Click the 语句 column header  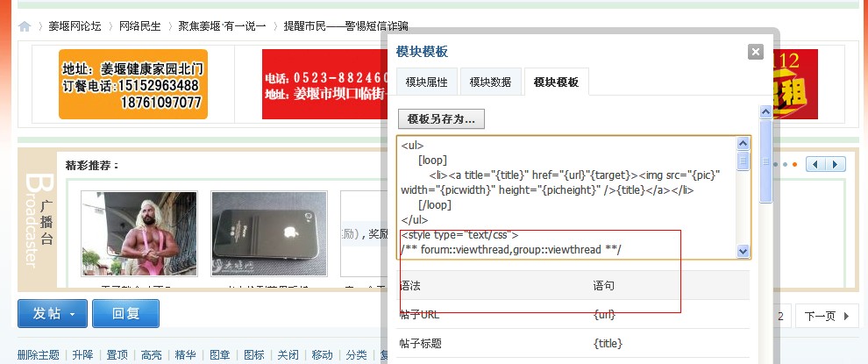tap(603, 286)
